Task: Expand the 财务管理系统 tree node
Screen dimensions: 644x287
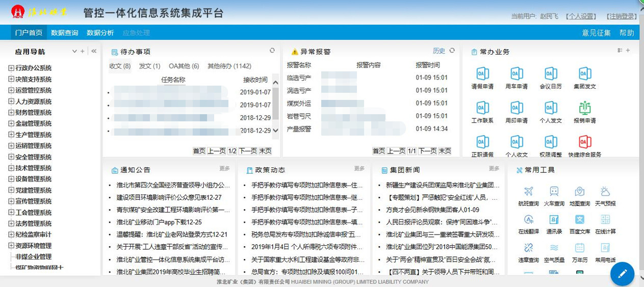Action: coord(11,113)
